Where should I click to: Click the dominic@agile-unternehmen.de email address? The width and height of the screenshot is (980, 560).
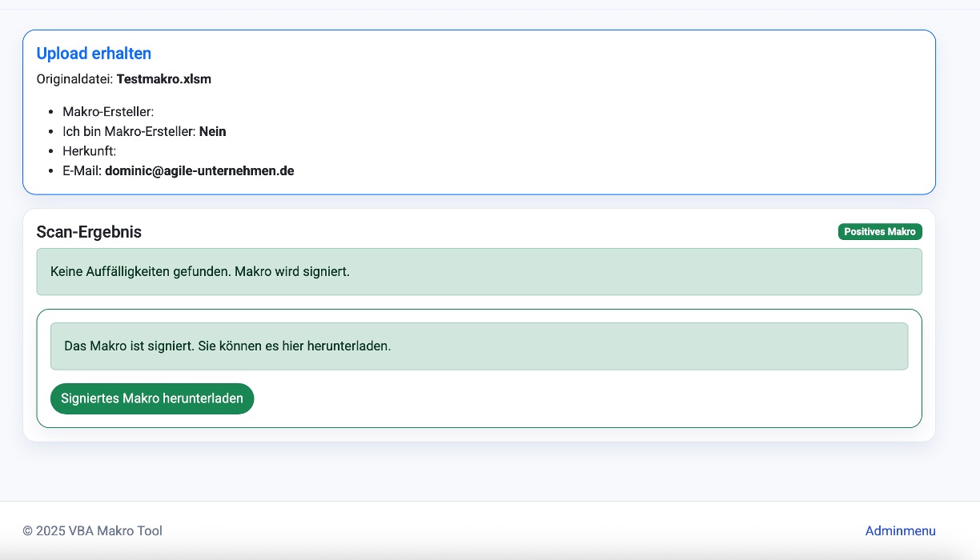[x=199, y=170]
